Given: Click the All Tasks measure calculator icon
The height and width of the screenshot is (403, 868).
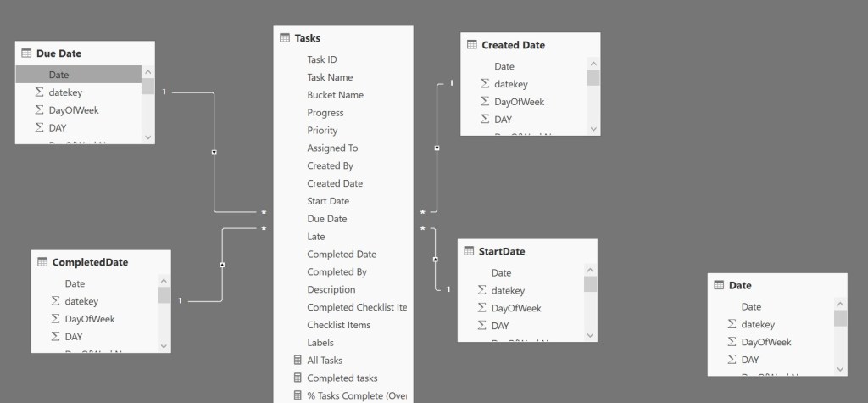Looking at the screenshot, I should (x=297, y=361).
